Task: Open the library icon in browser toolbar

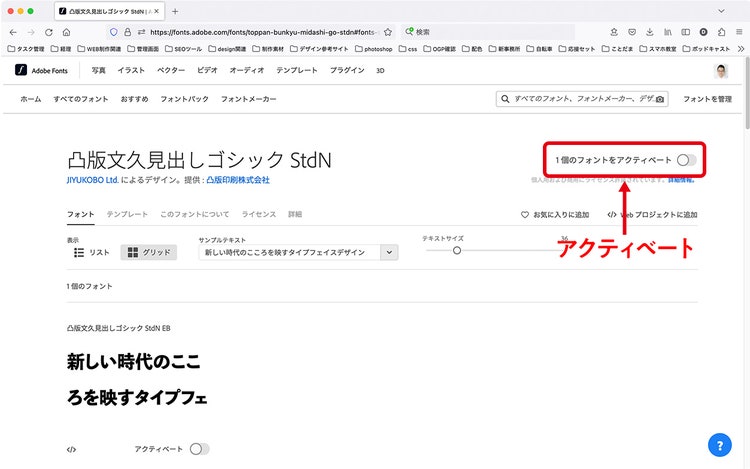Action: pyautogui.click(x=668, y=32)
